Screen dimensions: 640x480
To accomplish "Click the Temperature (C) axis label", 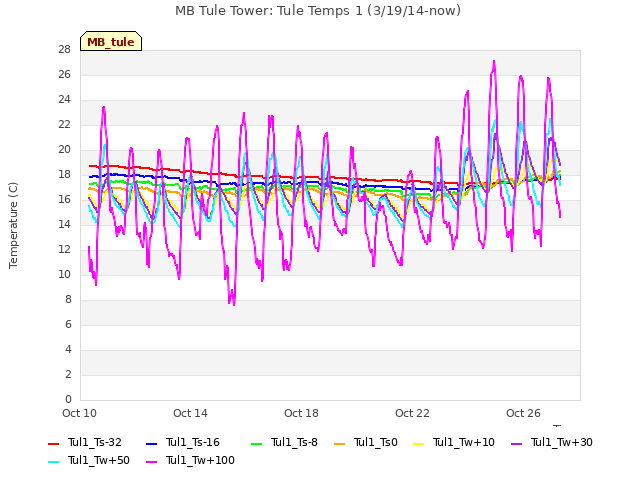I will pos(13,225).
